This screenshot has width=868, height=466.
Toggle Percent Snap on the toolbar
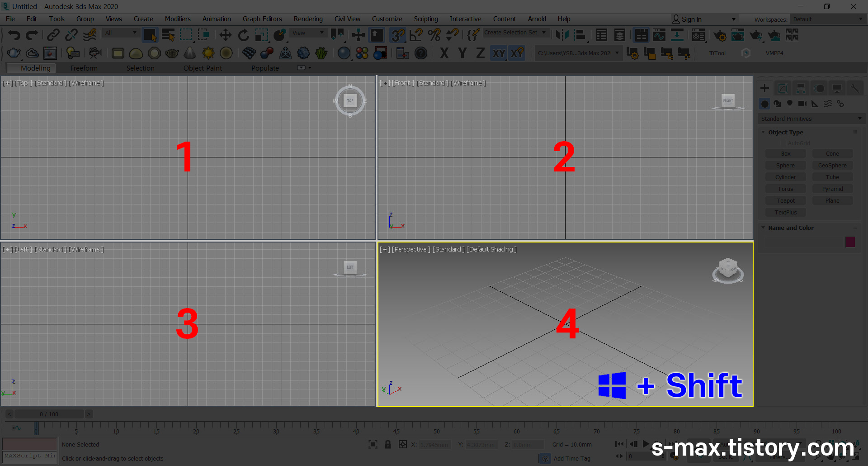tap(434, 35)
